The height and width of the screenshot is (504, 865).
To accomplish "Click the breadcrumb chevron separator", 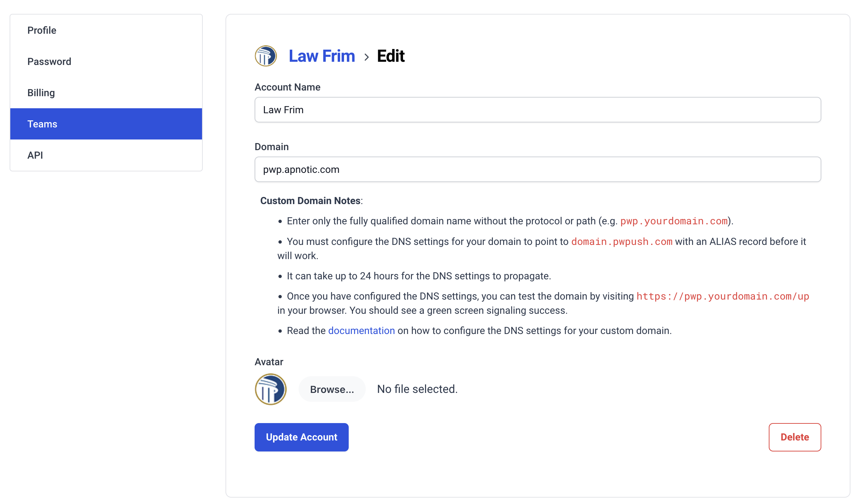I will [x=366, y=57].
